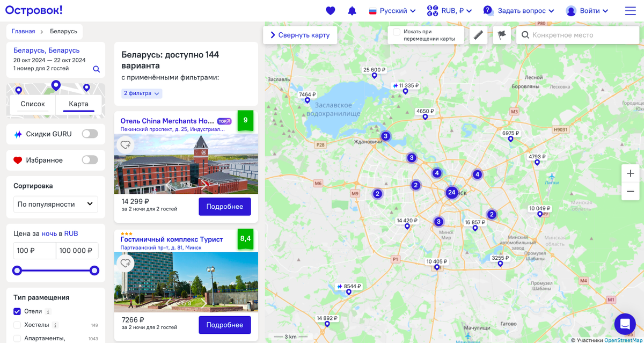Click the 4793 ₽ map marker
The height and width of the screenshot is (343, 644).
537,159
